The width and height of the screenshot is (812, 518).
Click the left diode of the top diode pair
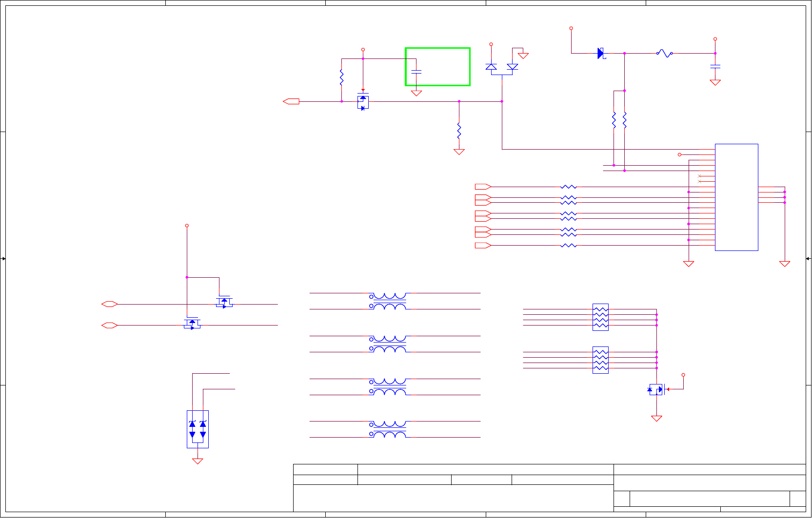coord(491,67)
